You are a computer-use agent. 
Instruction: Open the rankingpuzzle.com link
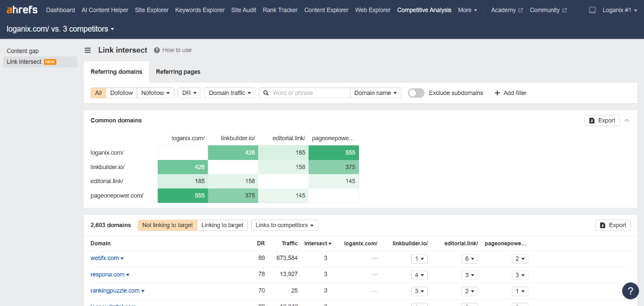[115, 290]
